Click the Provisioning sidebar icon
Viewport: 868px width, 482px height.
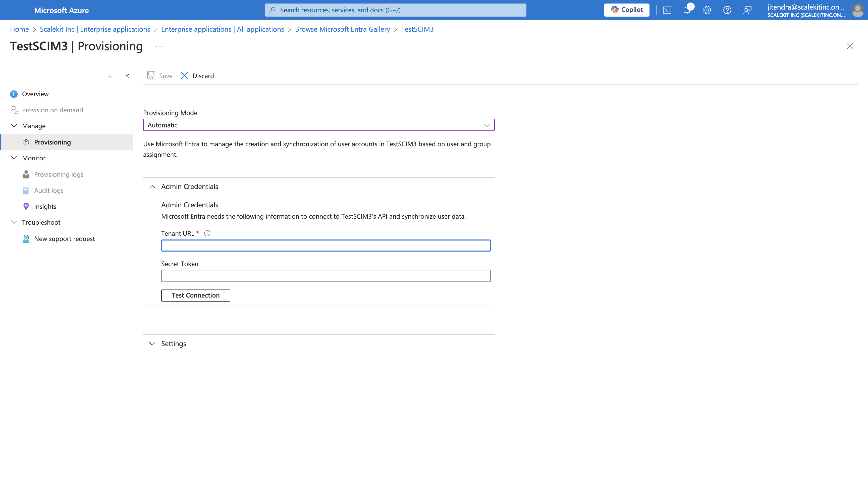[26, 142]
